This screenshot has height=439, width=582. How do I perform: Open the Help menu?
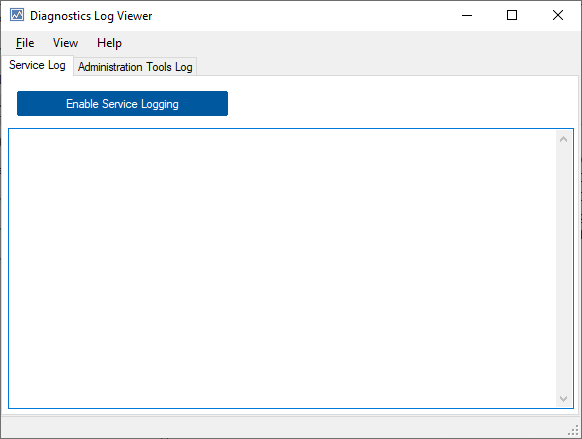[109, 43]
